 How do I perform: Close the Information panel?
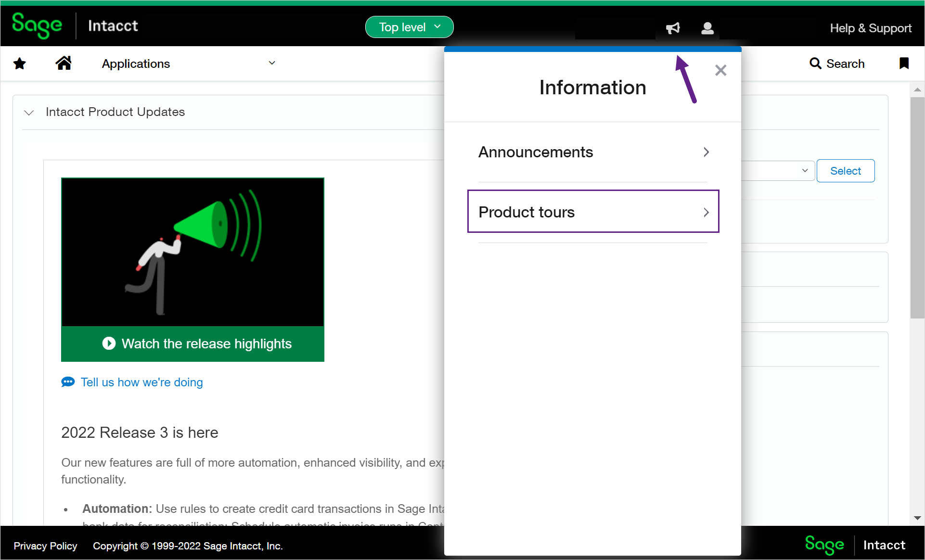click(x=720, y=71)
